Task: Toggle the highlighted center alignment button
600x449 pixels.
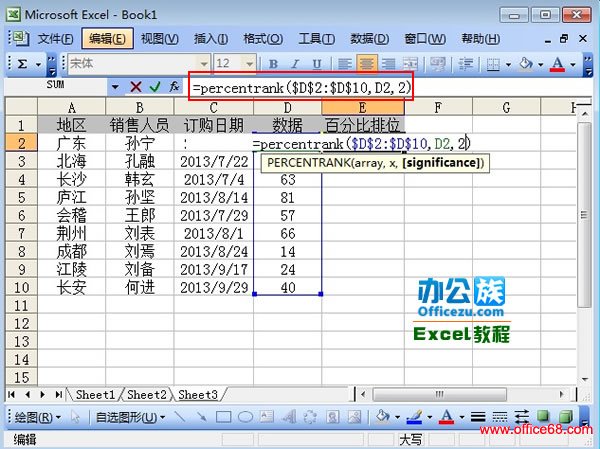Action: [x=367, y=64]
